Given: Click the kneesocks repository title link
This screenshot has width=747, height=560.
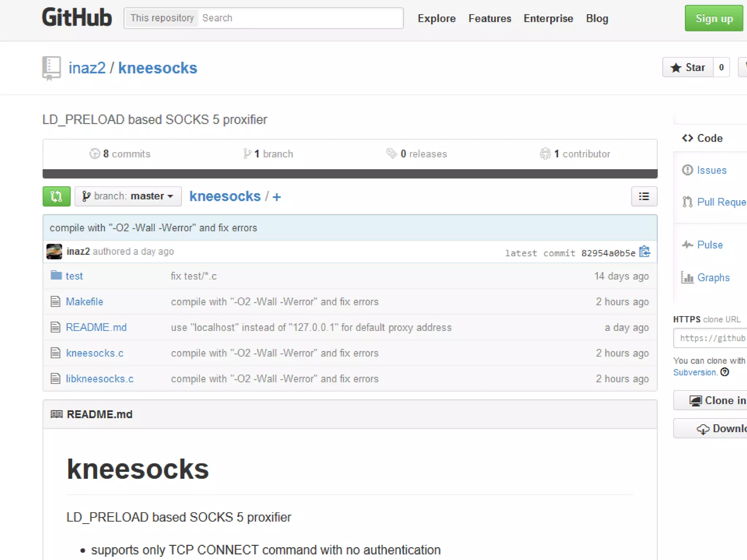Looking at the screenshot, I should click(158, 68).
